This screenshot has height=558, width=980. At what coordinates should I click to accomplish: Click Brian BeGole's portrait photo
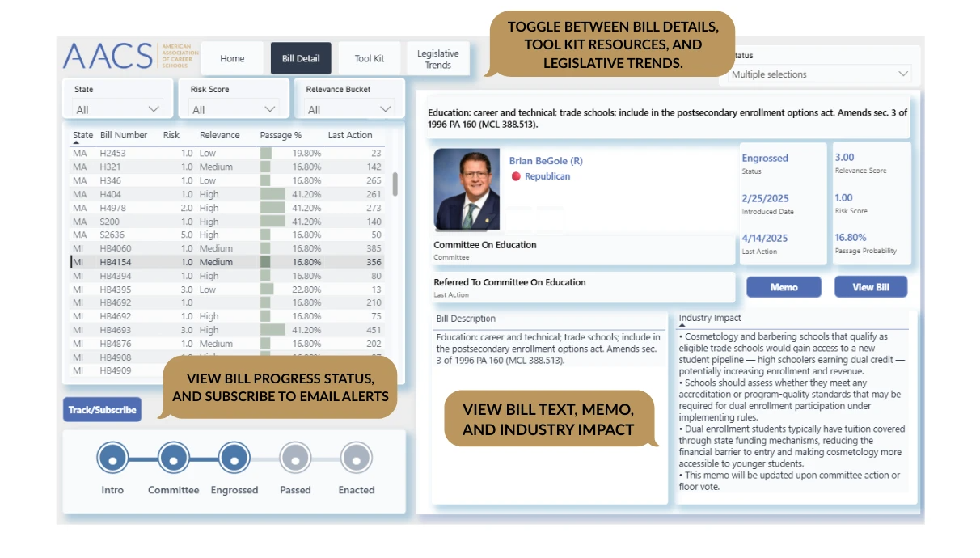[x=467, y=189]
